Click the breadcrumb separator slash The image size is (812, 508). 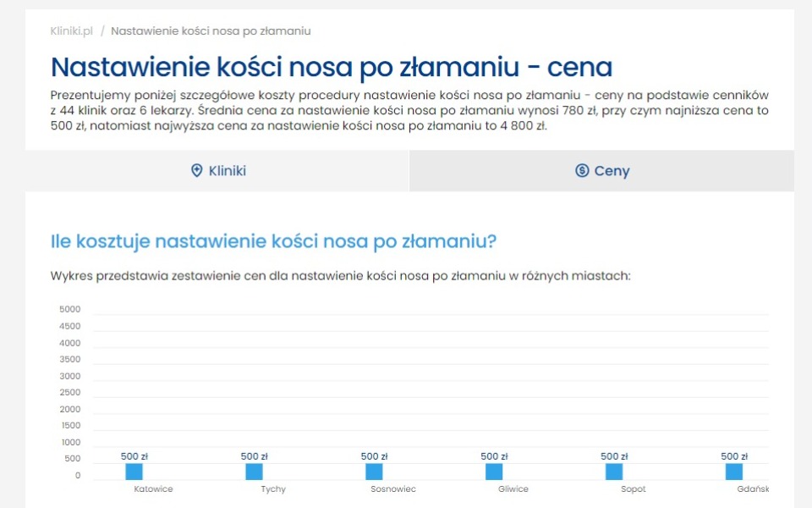click(x=104, y=30)
